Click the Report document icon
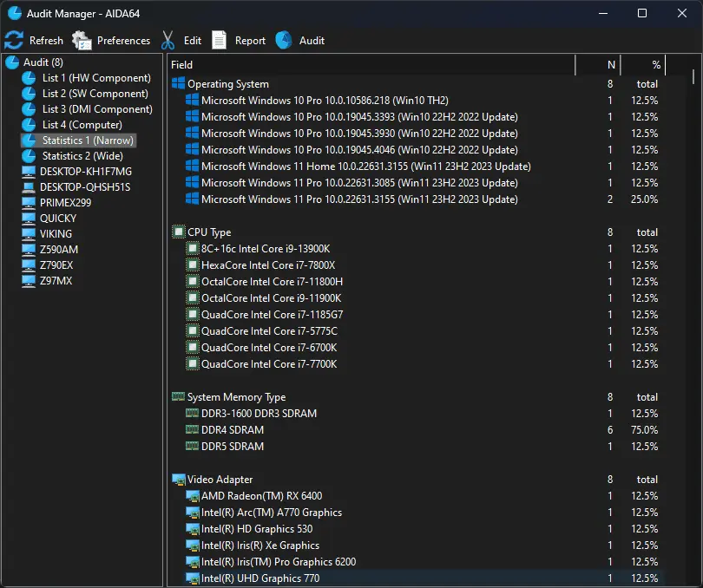The width and height of the screenshot is (703, 588). pos(219,41)
